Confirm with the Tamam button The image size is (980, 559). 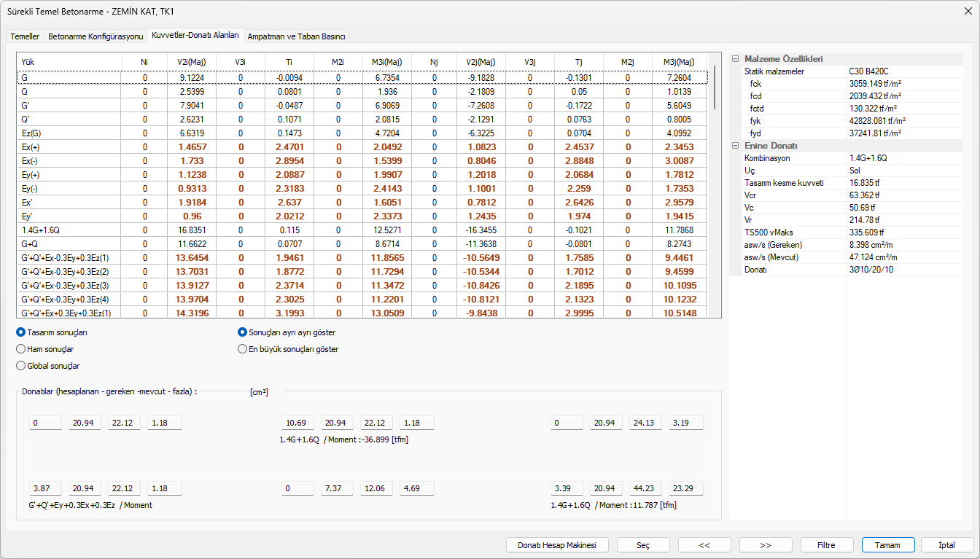(887, 545)
